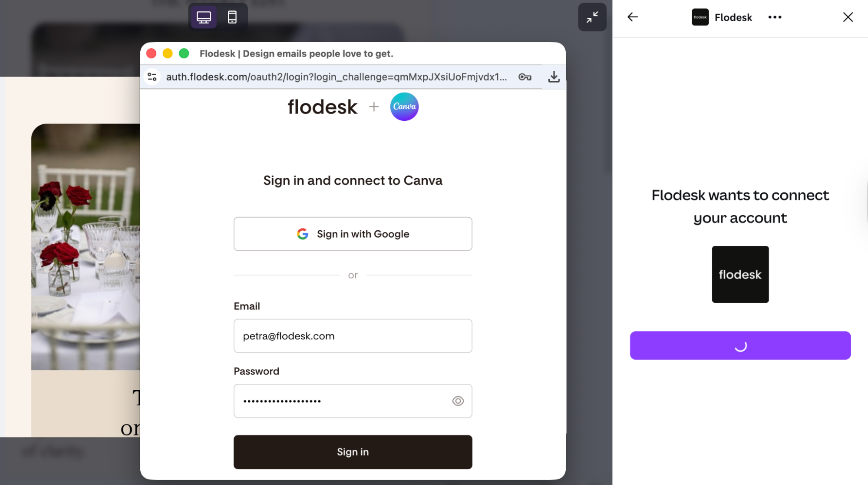Click the purple loading connect button

point(740,345)
